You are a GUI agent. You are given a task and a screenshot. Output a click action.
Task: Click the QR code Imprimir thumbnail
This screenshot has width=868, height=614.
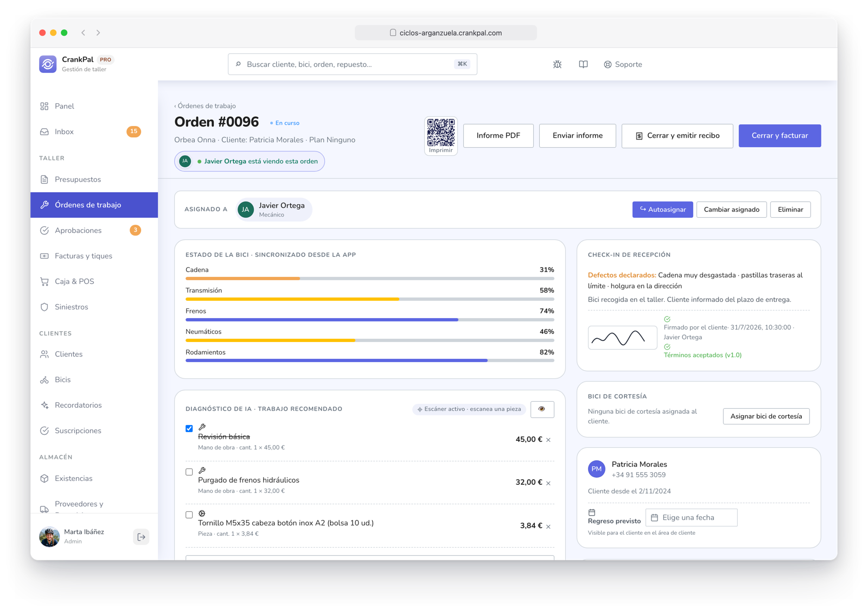441,136
